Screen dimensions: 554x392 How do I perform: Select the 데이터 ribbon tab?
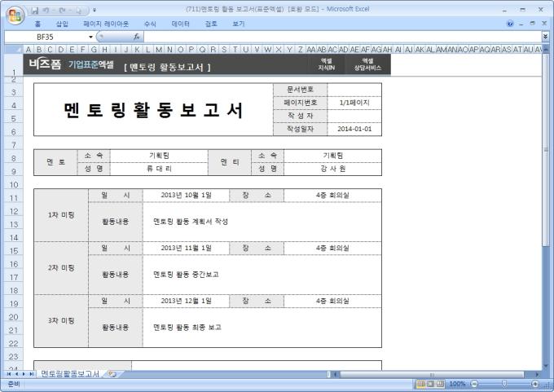tap(180, 24)
